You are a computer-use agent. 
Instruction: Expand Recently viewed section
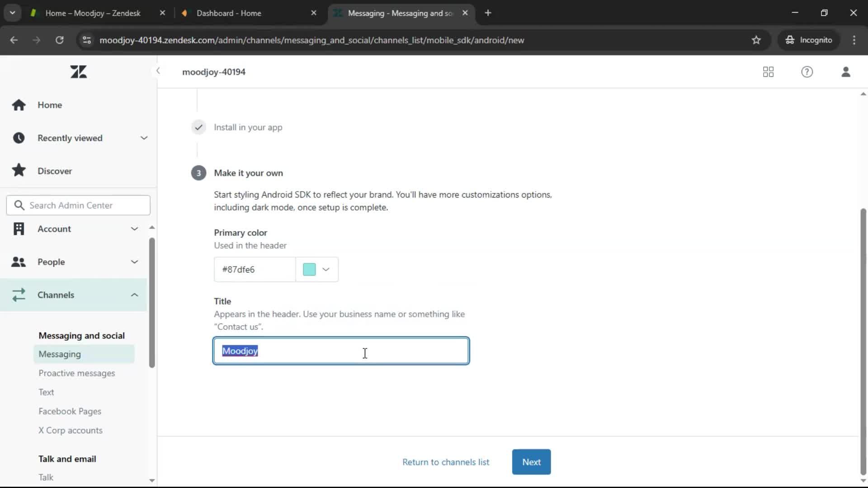click(78, 138)
